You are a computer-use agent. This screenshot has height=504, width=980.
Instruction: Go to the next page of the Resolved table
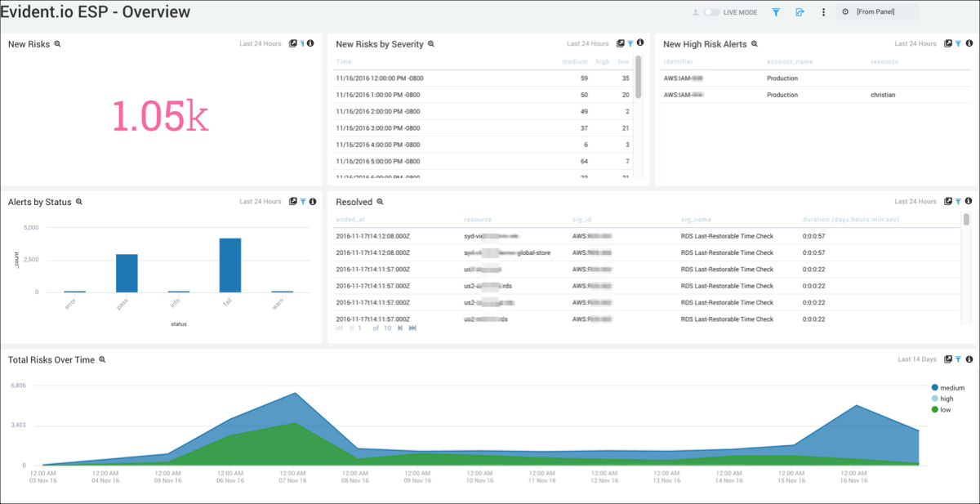pyautogui.click(x=400, y=328)
